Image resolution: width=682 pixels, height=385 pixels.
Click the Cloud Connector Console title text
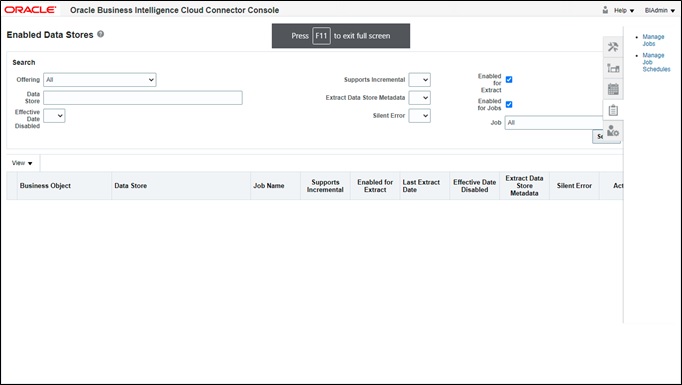tap(174, 10)
